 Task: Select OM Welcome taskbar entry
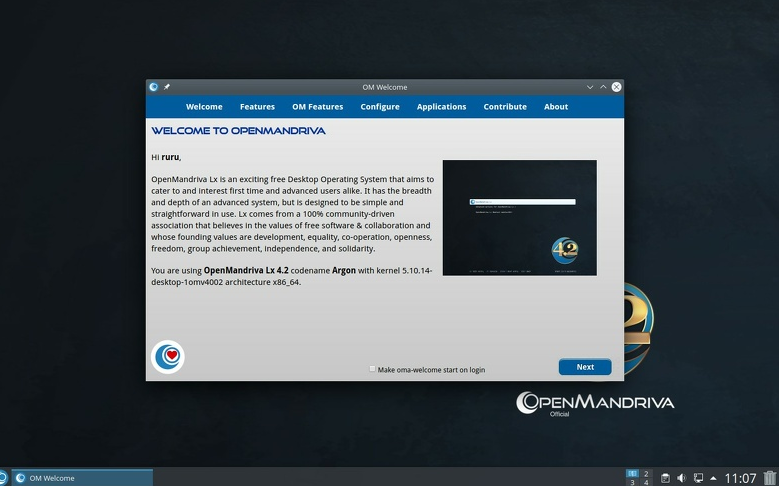coord(82,478)
